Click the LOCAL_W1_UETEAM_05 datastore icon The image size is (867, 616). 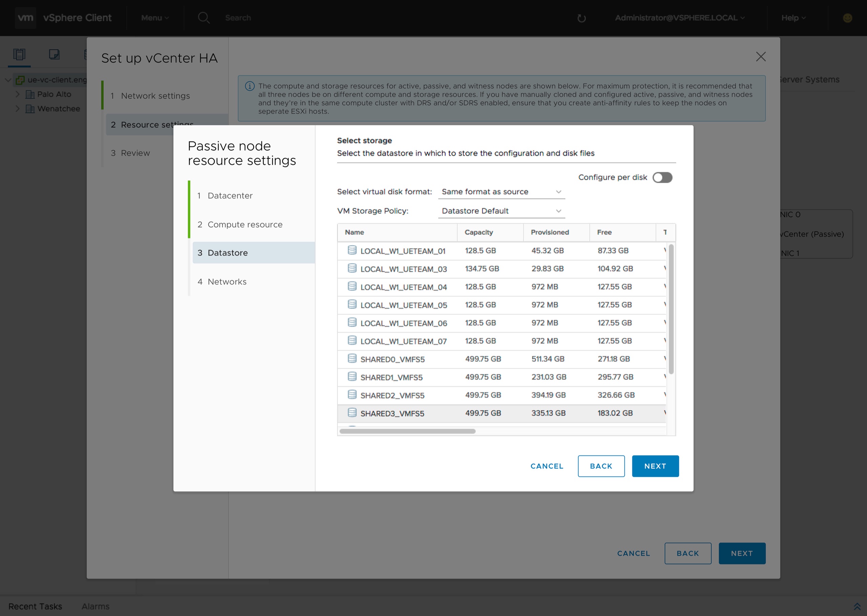pos(352,304)
